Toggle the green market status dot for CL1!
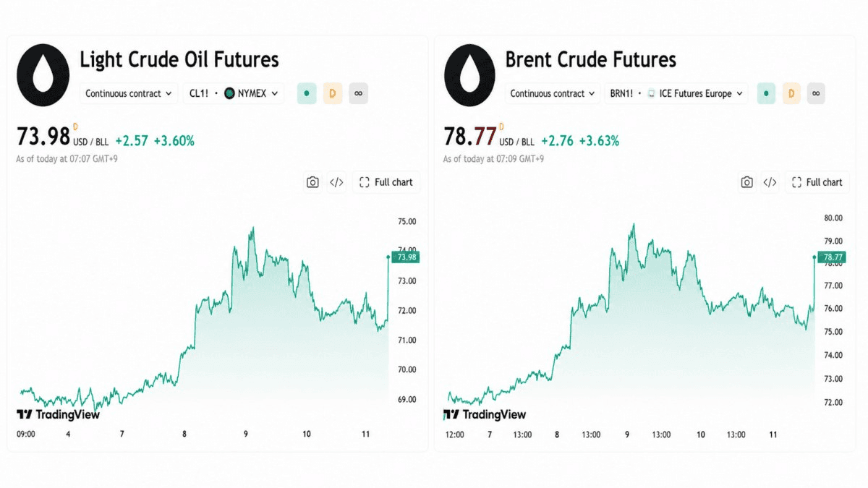868x488 pixels. [x=307, y=93]
